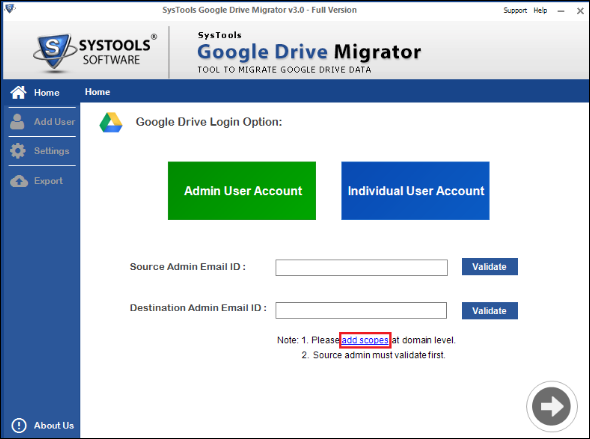Validate the Source Admin Email ID
The height and width of the screenshot is (439, 590).
(490, 267)
